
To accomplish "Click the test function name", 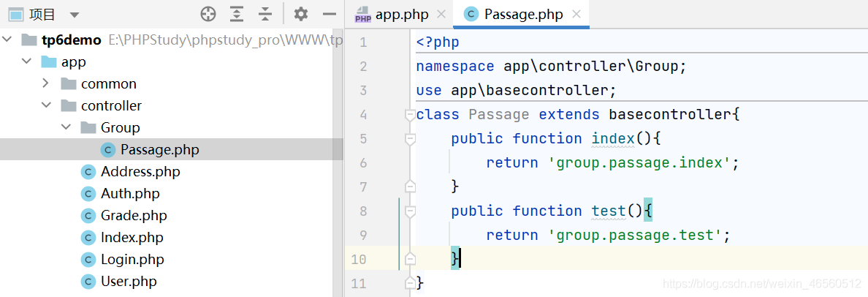I will [x=609, y=211].
